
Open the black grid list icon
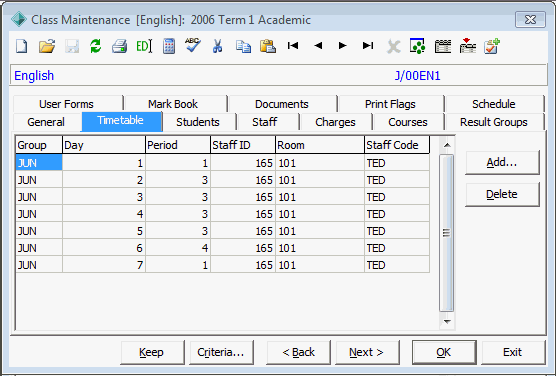tap(443, 46)
